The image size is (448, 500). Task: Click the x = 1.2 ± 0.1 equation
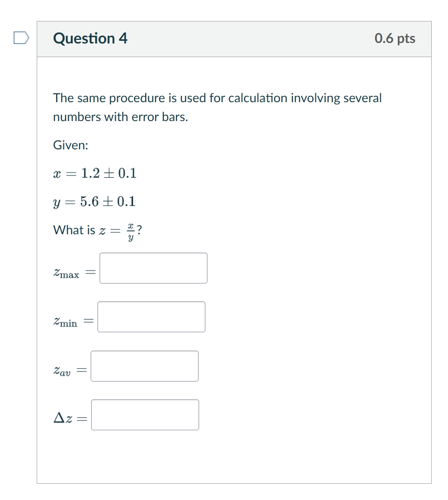[x=94, y=173]
